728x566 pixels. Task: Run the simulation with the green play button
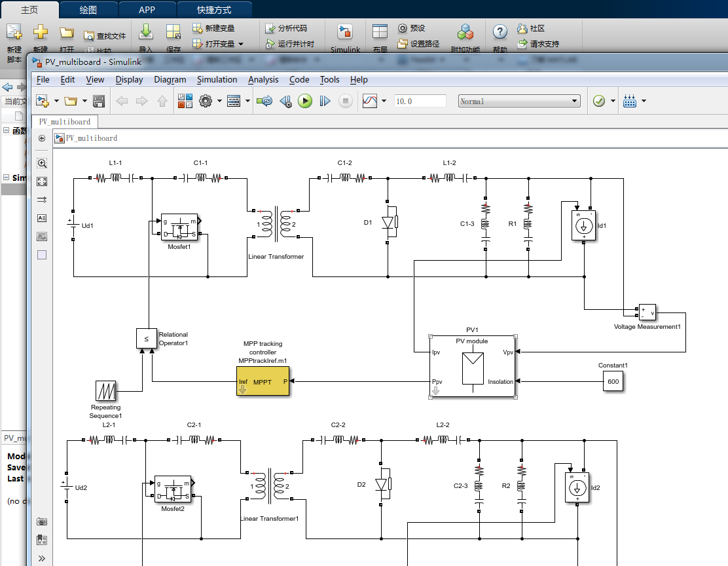click(x=305, y=101)
